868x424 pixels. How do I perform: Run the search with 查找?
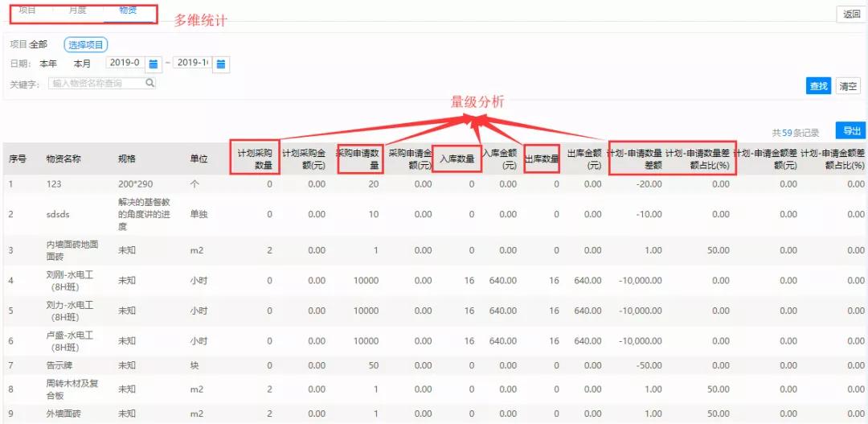click(818, 86)
